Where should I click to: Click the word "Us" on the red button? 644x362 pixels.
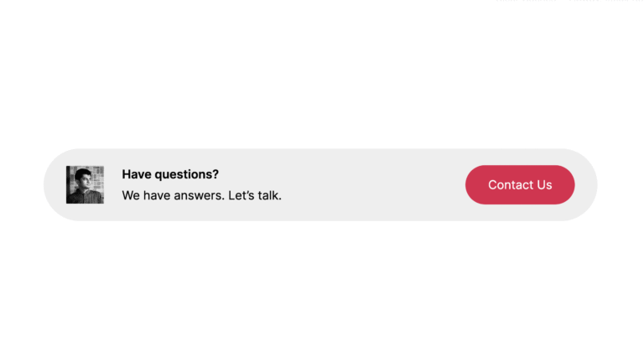click(x=544, y=184)
